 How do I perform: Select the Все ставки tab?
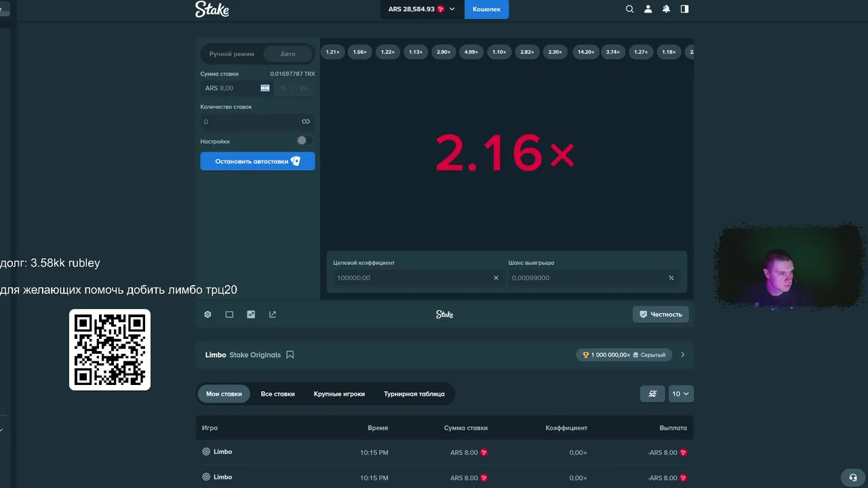(278, 394)
